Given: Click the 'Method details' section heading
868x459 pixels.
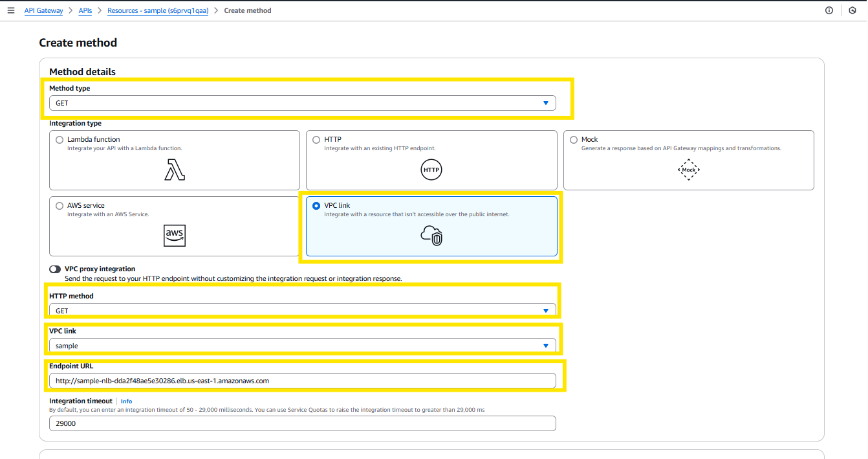Looking at the screenshot, I should (x=82, y=71).
